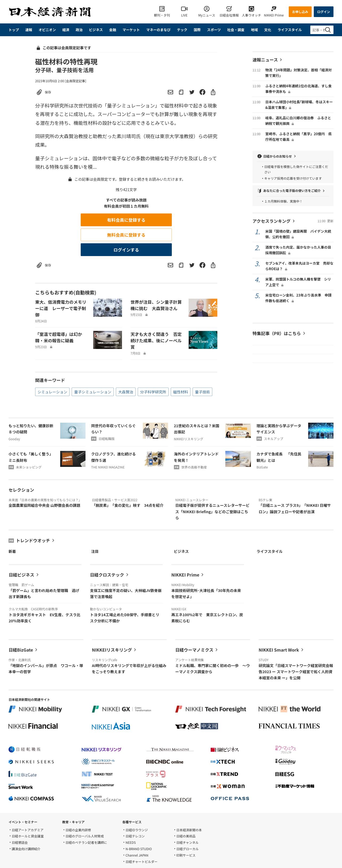342x868 pixels.
Task: Open the NIKKEI Mobility logo link
Action: [x=35, y=709]
